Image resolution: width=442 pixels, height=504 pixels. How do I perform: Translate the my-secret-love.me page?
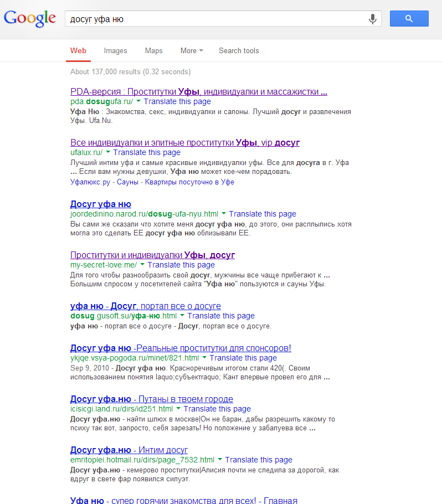point(181,265)
